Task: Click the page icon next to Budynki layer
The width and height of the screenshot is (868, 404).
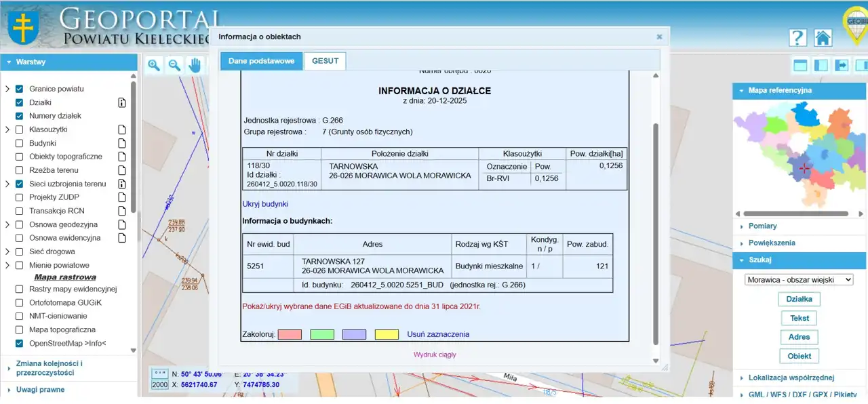Action: [122, 143]
